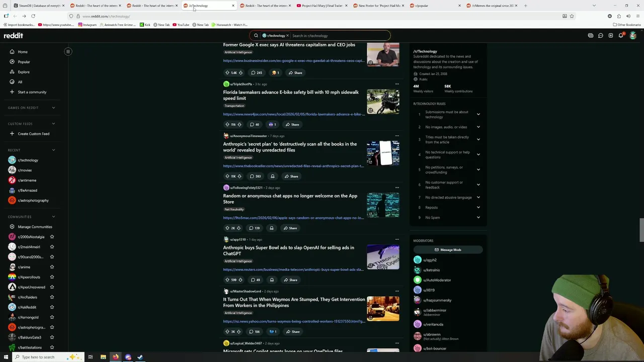This screenshot has width=644, height=362.
Task: Upvote the Waymos Philippines workers post
Action: (227, 331)
